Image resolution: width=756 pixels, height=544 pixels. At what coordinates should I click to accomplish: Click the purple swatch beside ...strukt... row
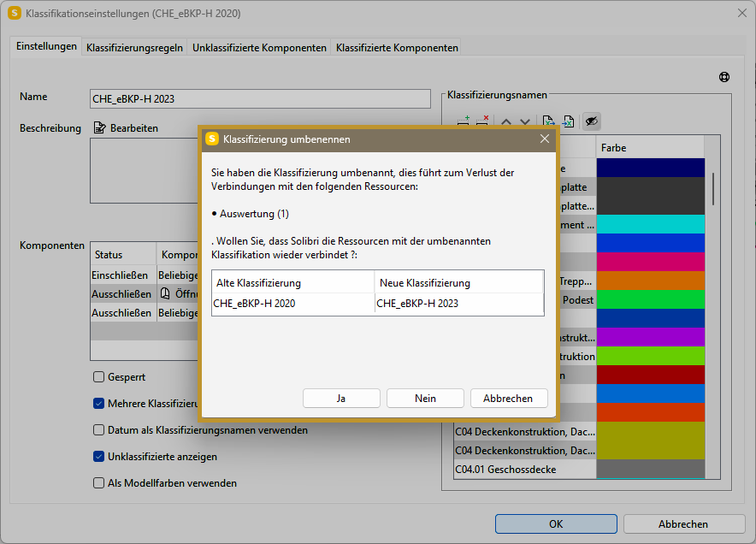tap(651, 337)
